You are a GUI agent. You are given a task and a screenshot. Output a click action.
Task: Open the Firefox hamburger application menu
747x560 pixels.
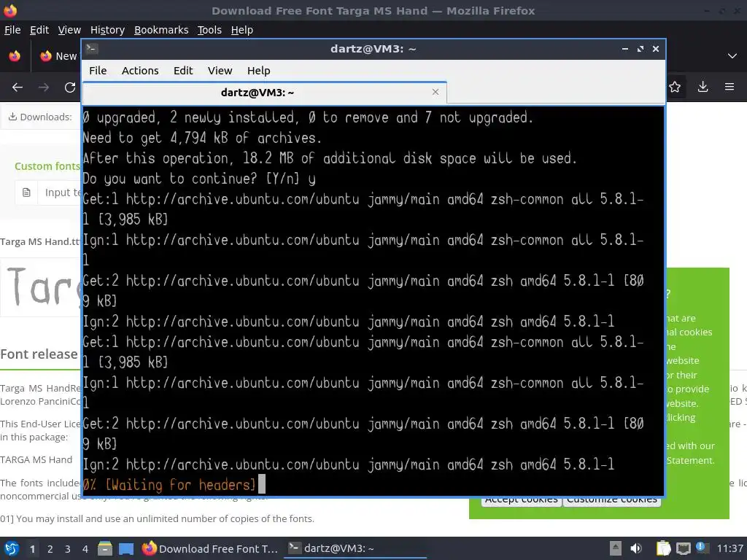pos(729,87)
